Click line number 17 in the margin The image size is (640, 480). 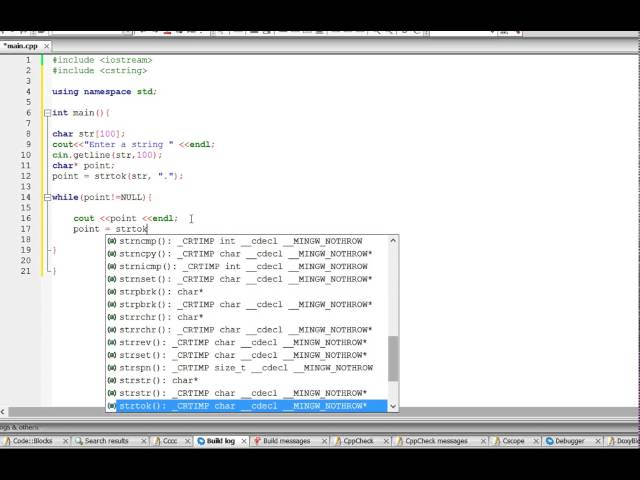[26, 229]
